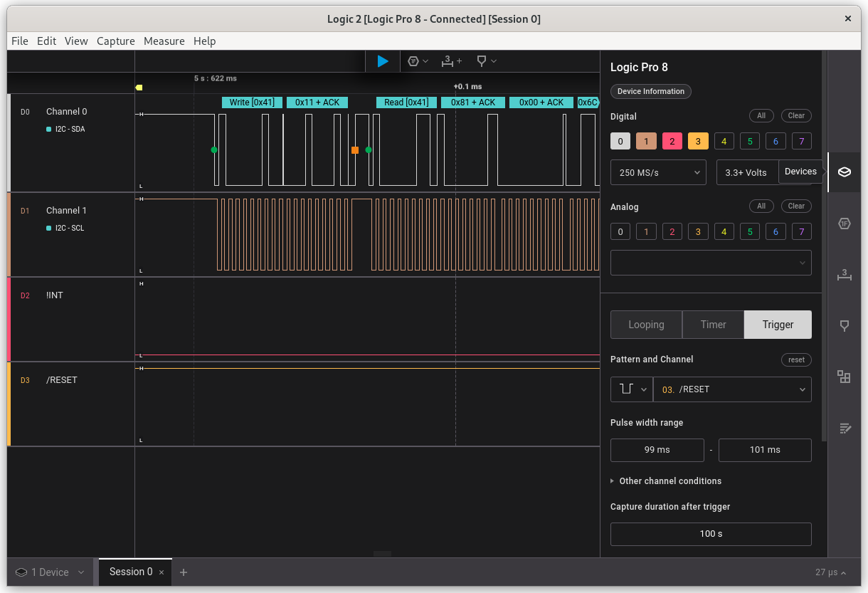Screen dimensions: 868x593
Task: Click the reset button for the trigger pattern
Action: click(796, 360)
